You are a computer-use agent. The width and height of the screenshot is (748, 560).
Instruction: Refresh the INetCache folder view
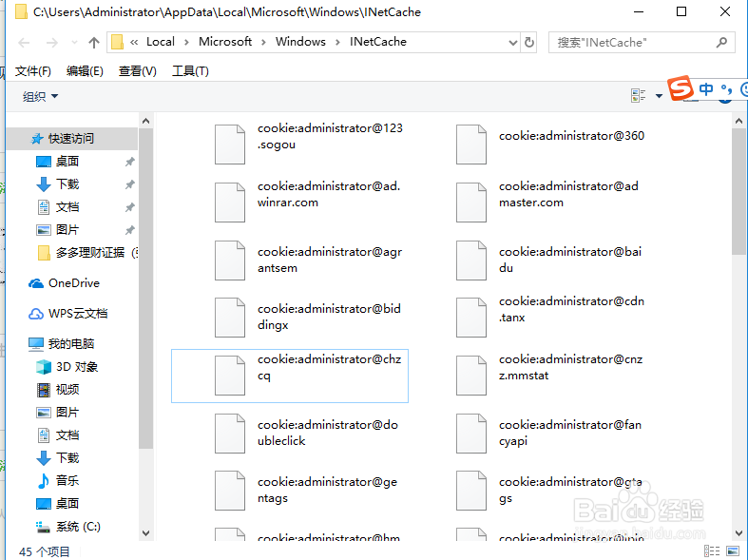point(529,43)
